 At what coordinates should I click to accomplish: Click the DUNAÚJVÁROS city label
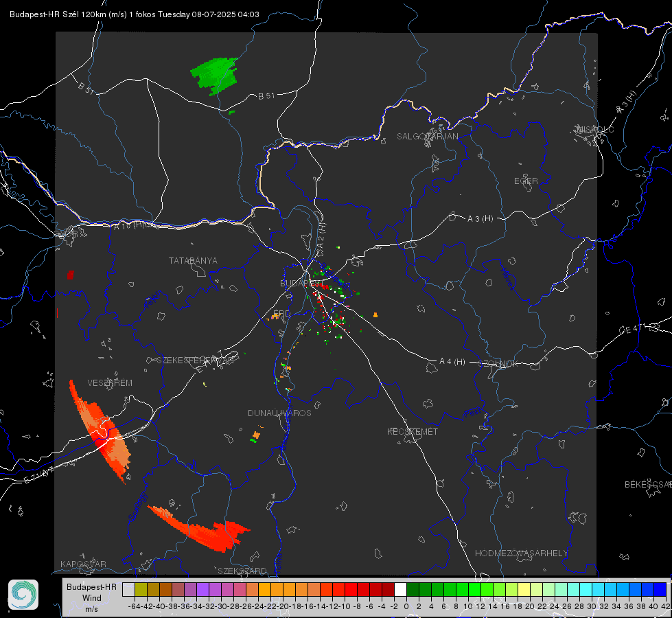pos(279,413)
